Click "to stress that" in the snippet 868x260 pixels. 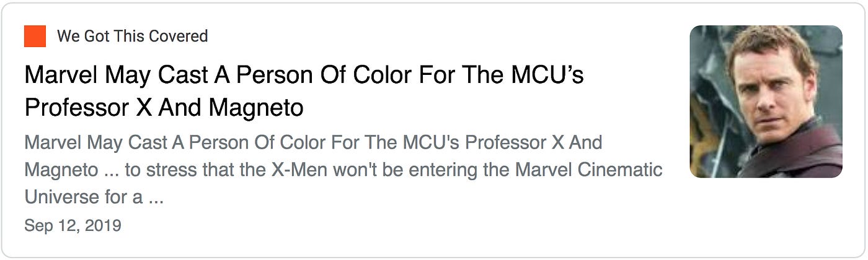coord(166,170)
